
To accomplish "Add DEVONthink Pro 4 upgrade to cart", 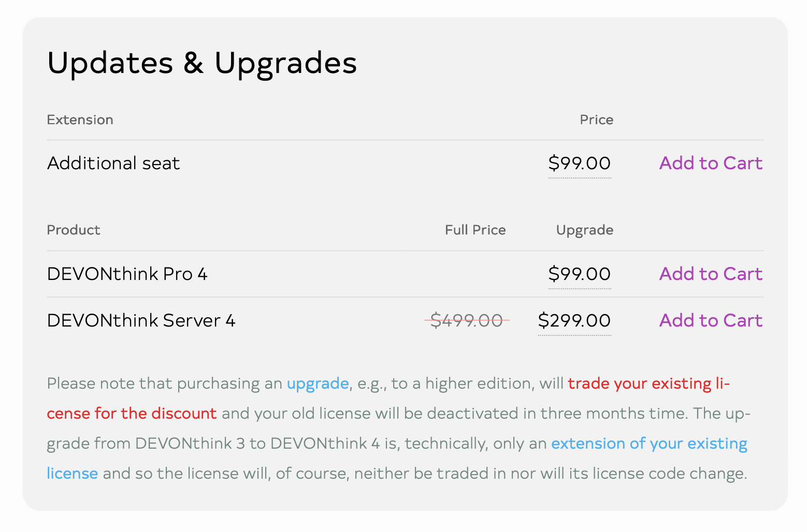I will [711, 274].
